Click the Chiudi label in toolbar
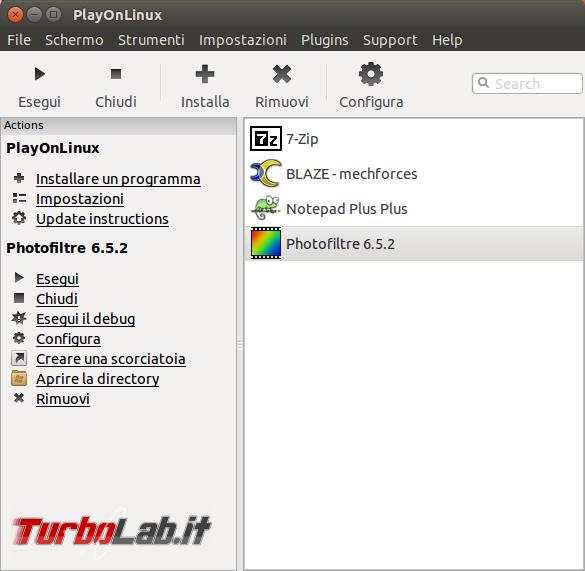 point(116,102)
